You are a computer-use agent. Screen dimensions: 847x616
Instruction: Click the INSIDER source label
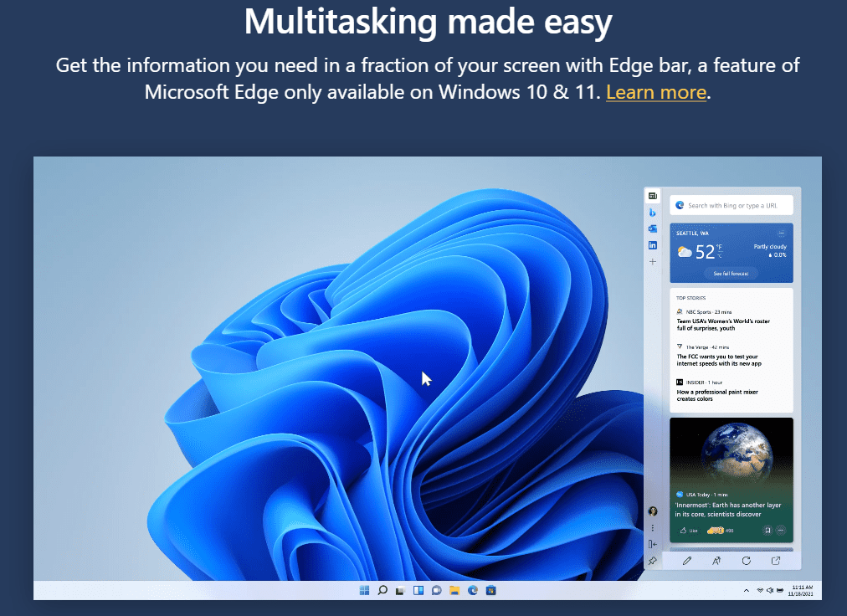(x=696, y=382)
